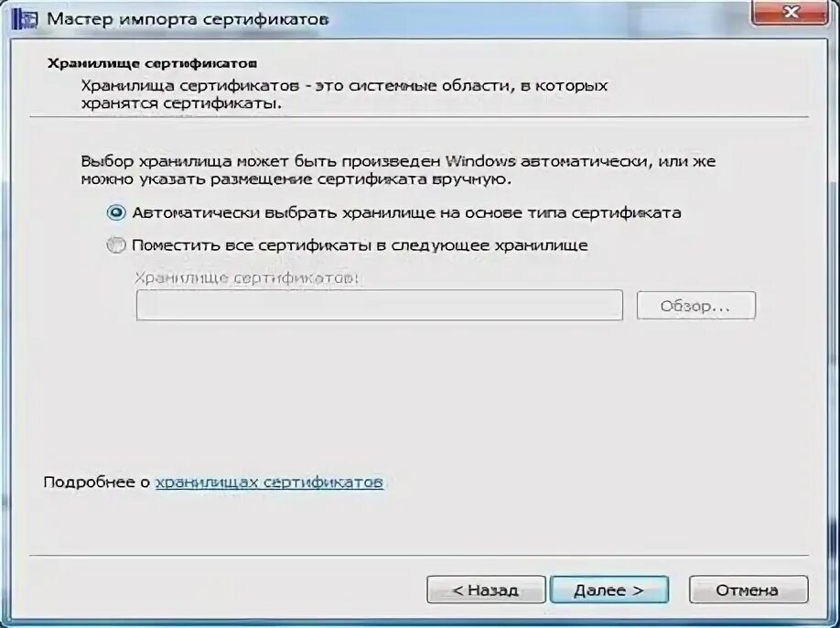
Task: Click the Хранилище сертификатов text field
Action: [x=380, y=306]
